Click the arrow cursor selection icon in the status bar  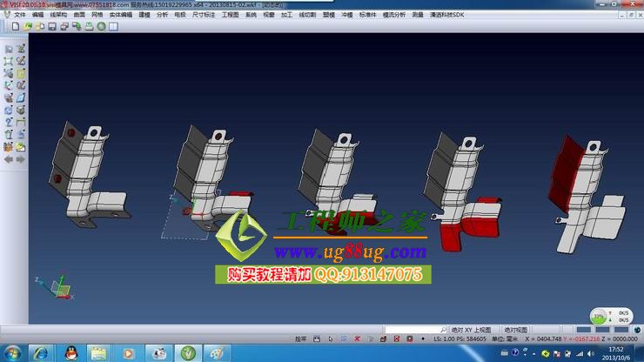coord(331,339)
